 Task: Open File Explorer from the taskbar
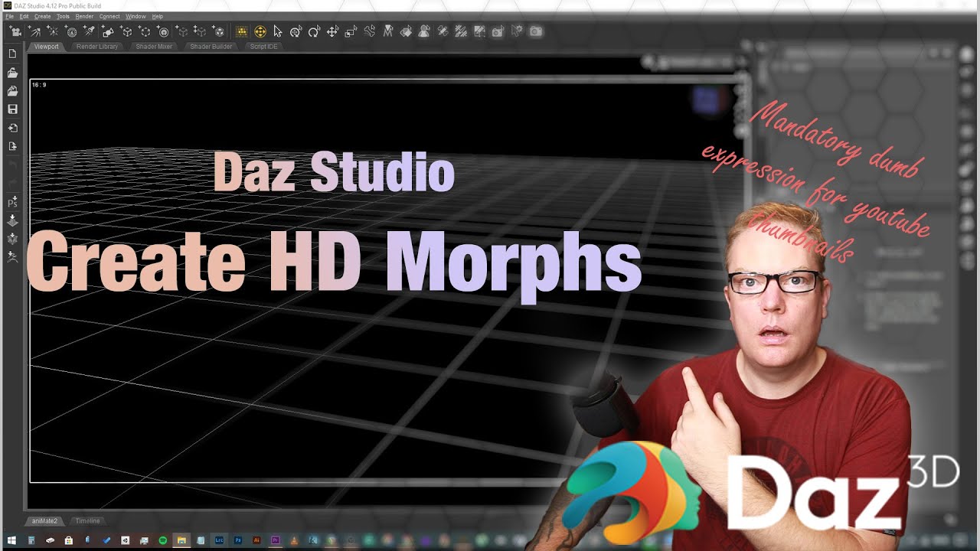click(x=181, y=540)
